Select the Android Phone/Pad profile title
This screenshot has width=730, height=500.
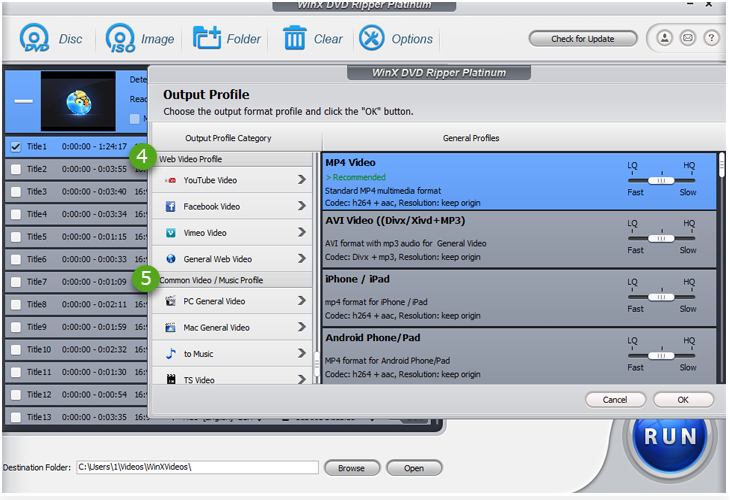pyautogui.click(x=372, y=338)
